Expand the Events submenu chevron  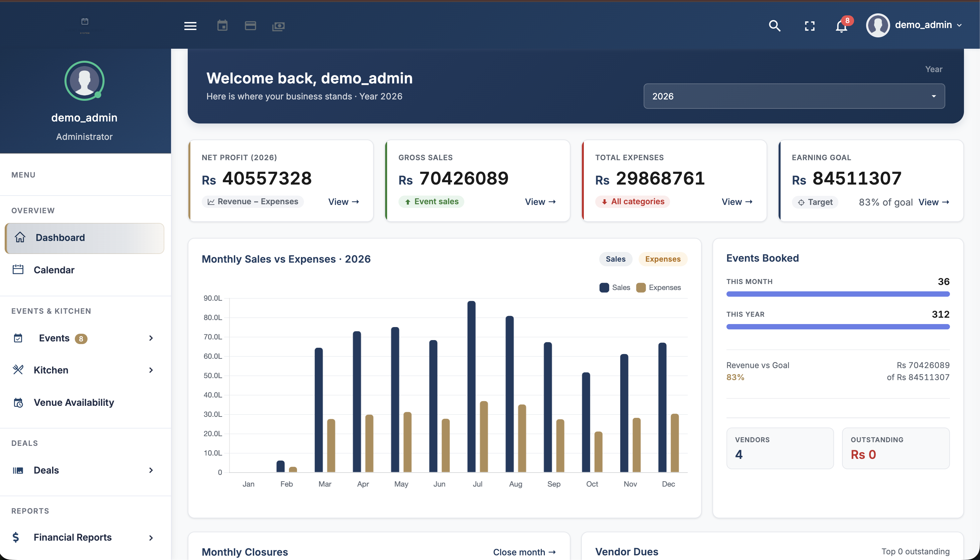(151, 338)
